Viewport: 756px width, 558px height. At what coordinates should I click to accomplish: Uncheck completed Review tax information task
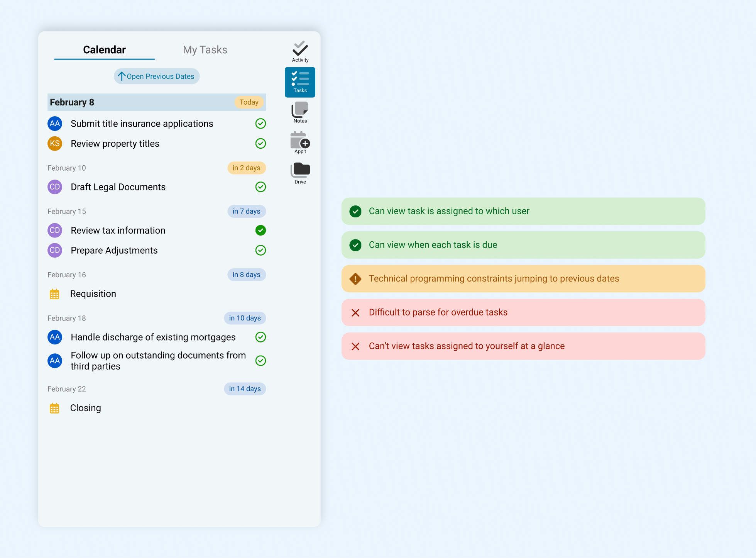click(x=260, y=231)
